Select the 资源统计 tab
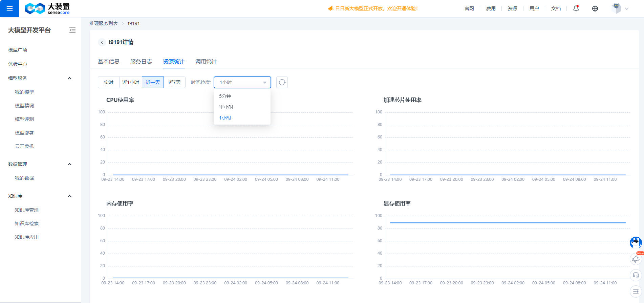644x303 pixels. point(174,61)
